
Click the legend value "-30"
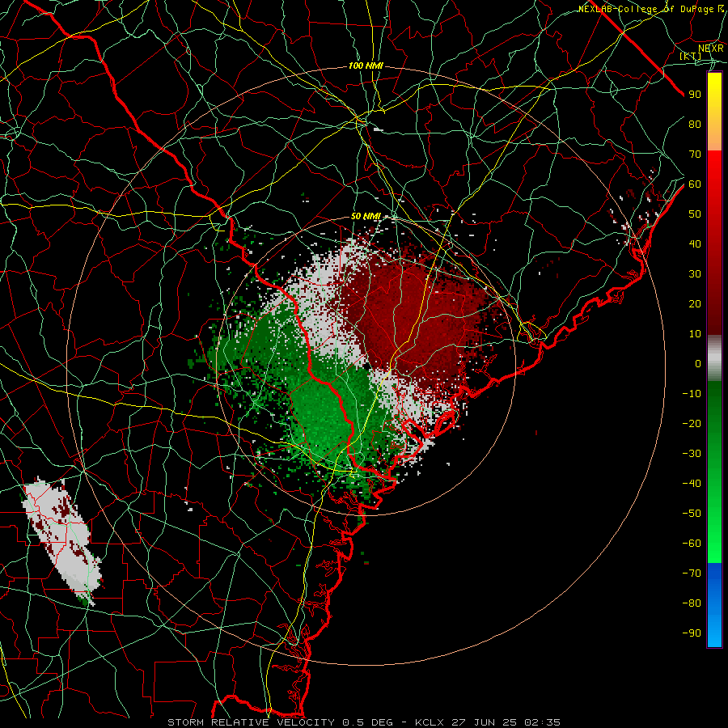692,454
